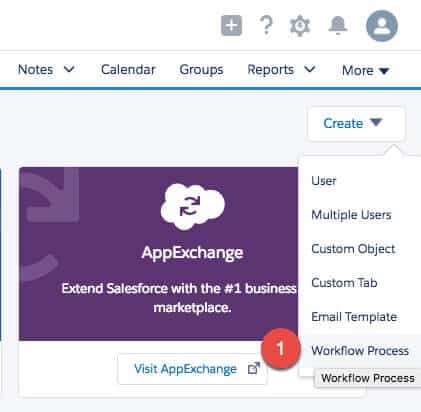Screen dimensions: 421x412
Task: Click the Visit AppExchange button
Action: coord(193,369)
